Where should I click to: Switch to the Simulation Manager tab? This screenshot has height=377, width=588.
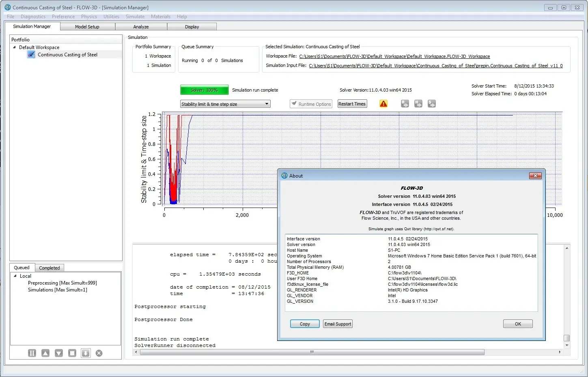tap(32, 26)
